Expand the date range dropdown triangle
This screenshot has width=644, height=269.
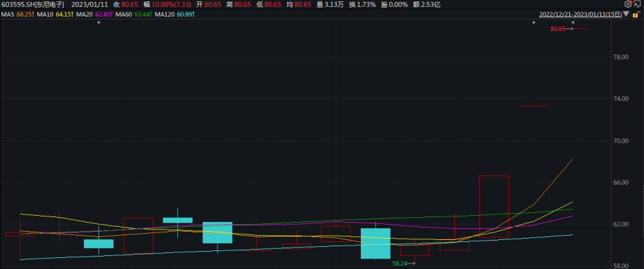point(626,14)
